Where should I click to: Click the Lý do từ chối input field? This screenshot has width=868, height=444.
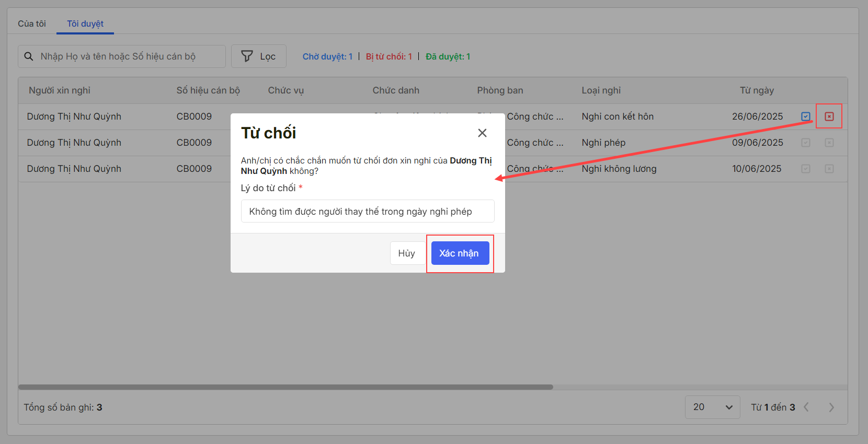tap(367, 212)
